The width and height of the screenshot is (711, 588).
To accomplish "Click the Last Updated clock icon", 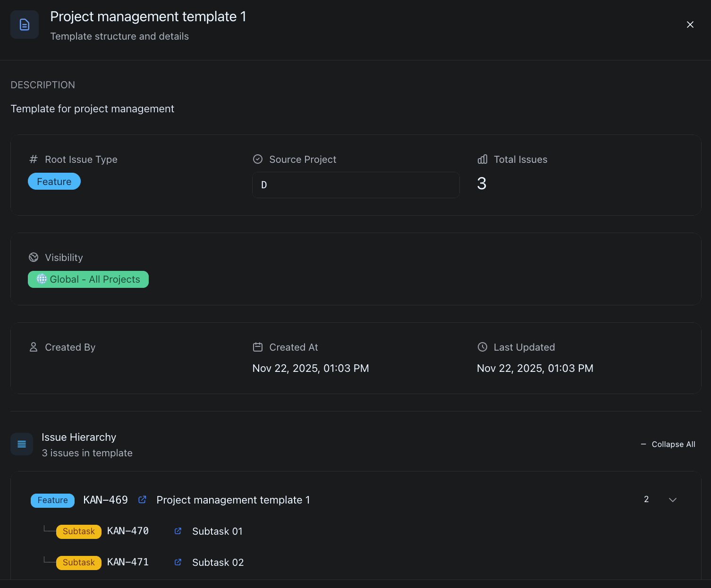I will click(x=482, y=347).
